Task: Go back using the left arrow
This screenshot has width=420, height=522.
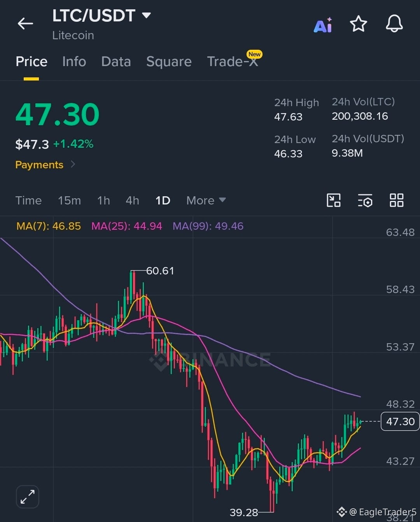Action: pos(25,24)
